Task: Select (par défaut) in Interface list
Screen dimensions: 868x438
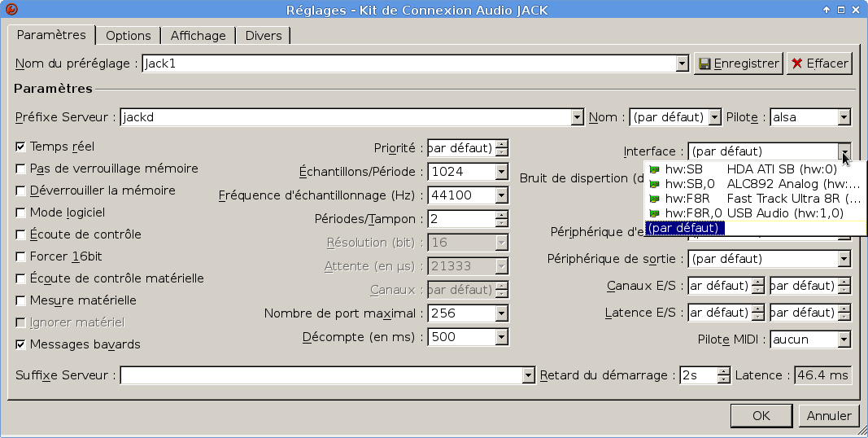Action: coord(755,228)
